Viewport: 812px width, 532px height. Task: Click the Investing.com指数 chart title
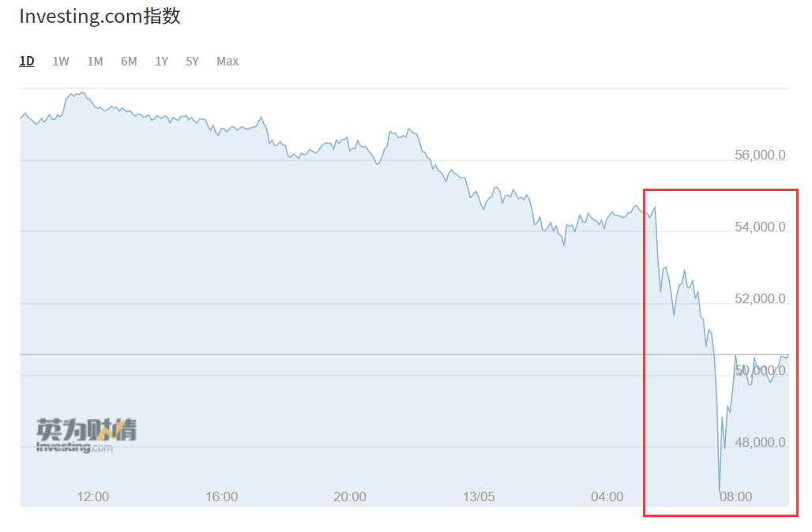click(100, 16)
